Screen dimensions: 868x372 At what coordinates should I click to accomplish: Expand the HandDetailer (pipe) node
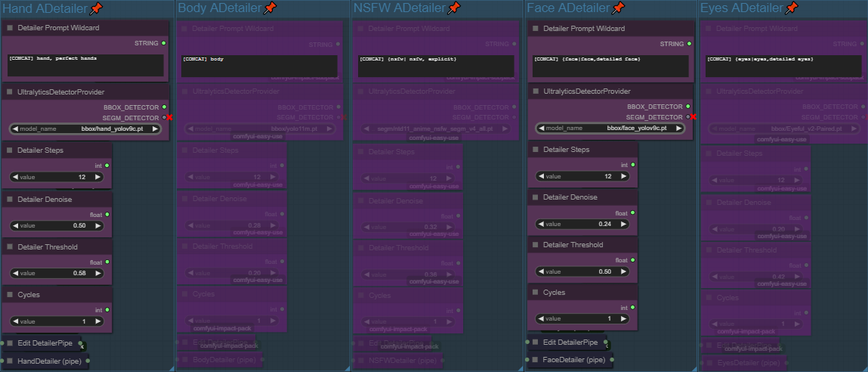click(x=10, y=361)
